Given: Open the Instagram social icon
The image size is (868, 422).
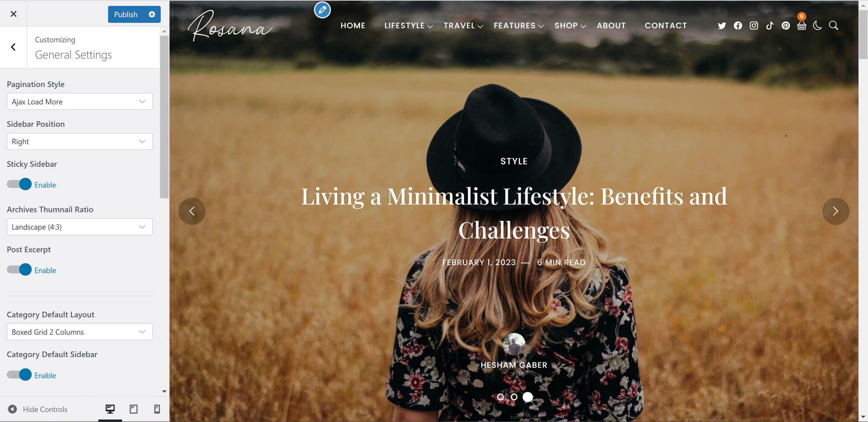Looking at the screenshot, I should pyautogui.click(x=754, y=26).
